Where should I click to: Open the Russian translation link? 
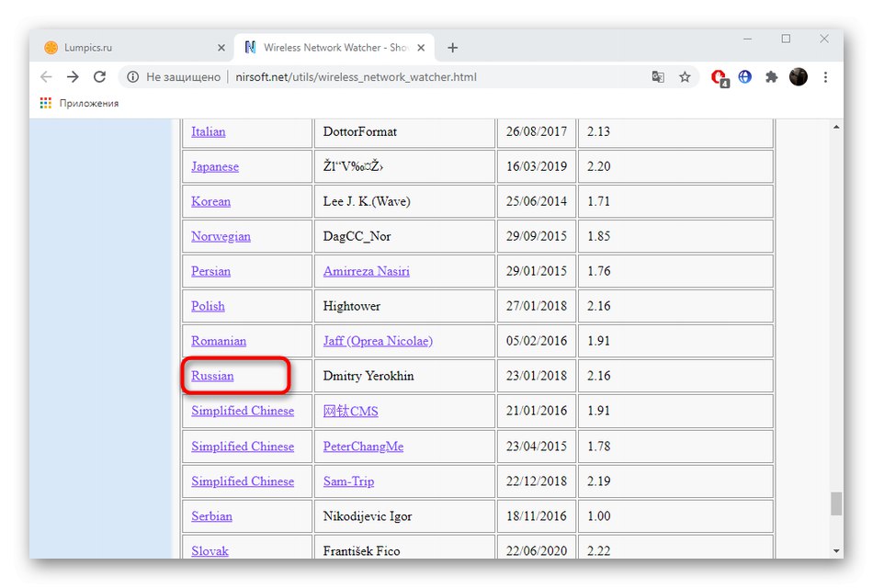[211, 376]
